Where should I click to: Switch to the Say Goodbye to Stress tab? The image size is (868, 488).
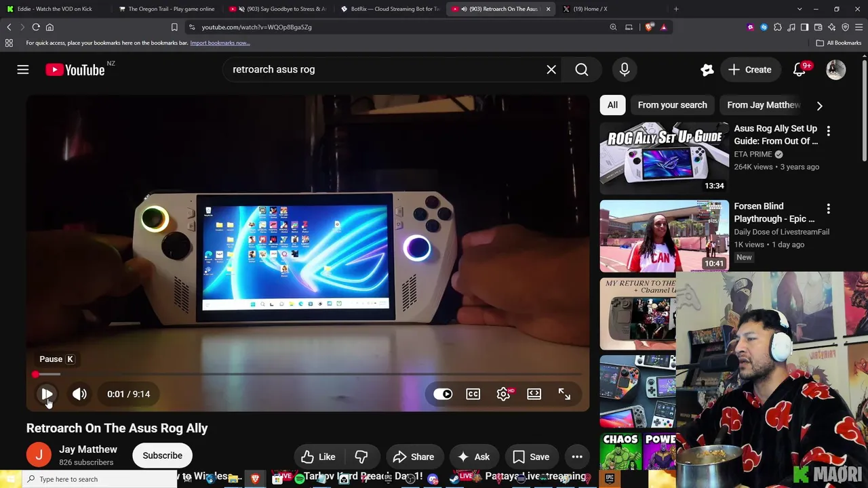tap(278, 9)
